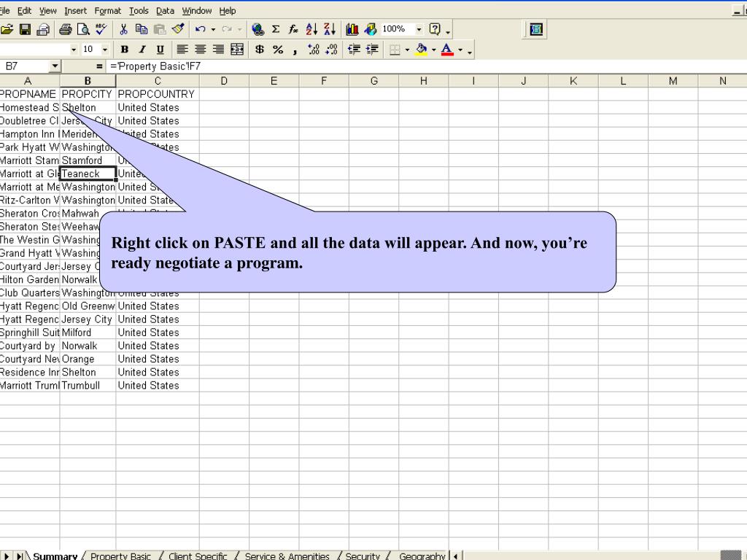Screen dimensions: 747x560
Task: Open the Fill Color palette arrow
Action: coord(434,49)
